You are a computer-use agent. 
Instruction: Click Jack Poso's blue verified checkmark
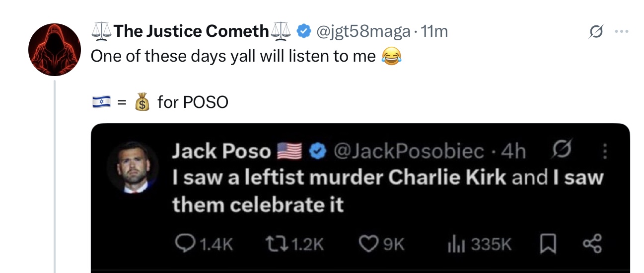click(x=317, y=151)
